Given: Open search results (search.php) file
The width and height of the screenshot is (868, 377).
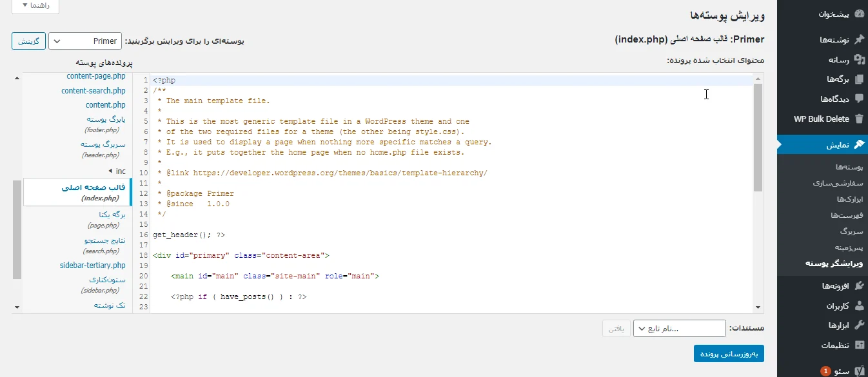Looking at the screenshot, I should click(104, 245).
